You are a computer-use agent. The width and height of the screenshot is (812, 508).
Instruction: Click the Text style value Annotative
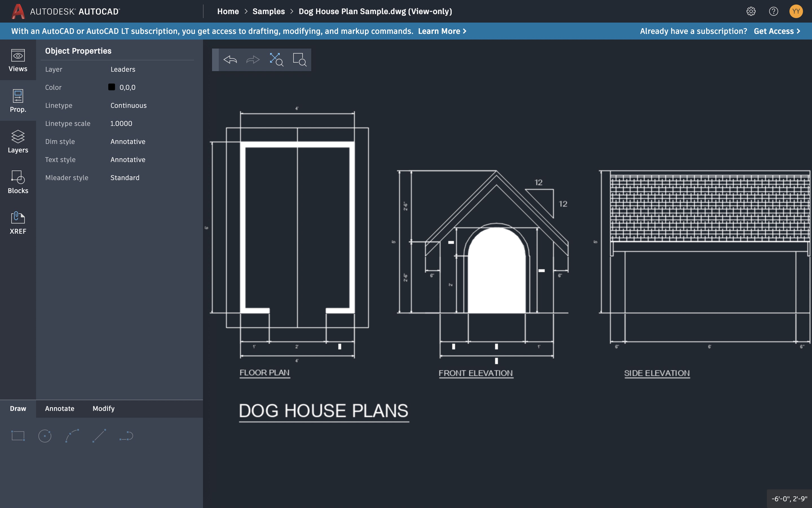tap(128, 159)
